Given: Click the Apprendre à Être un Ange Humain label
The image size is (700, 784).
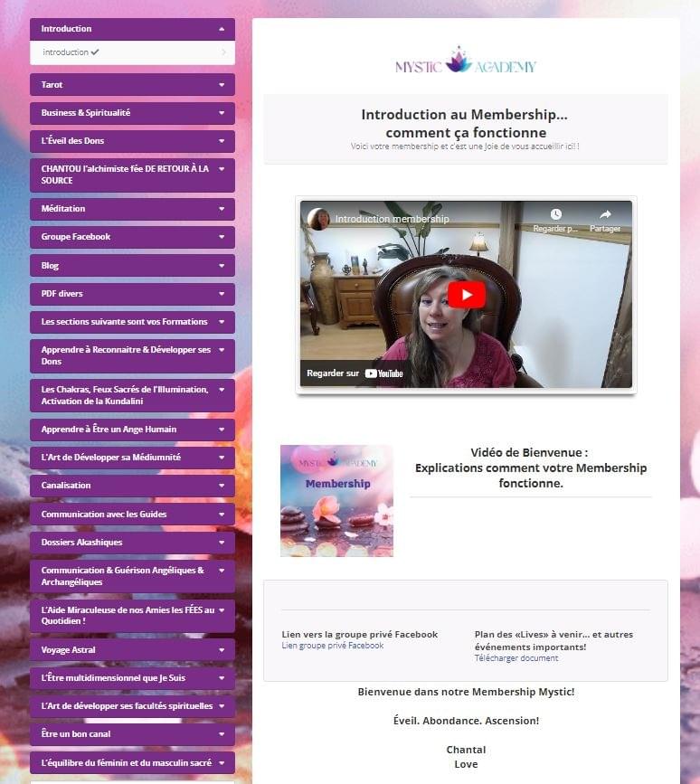Looking at the screenshot, I should [x=109, y=430].
